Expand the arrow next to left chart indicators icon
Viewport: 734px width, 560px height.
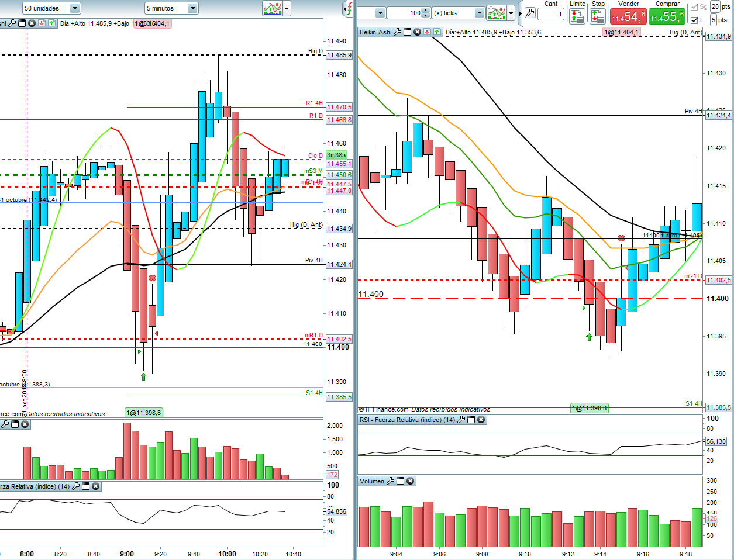[x=287, y=8]
